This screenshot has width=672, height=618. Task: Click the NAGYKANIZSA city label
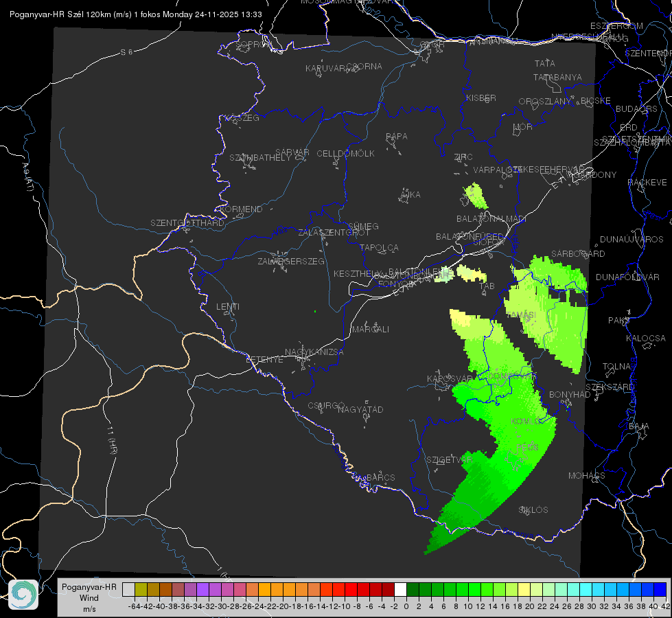pos(314,352)
